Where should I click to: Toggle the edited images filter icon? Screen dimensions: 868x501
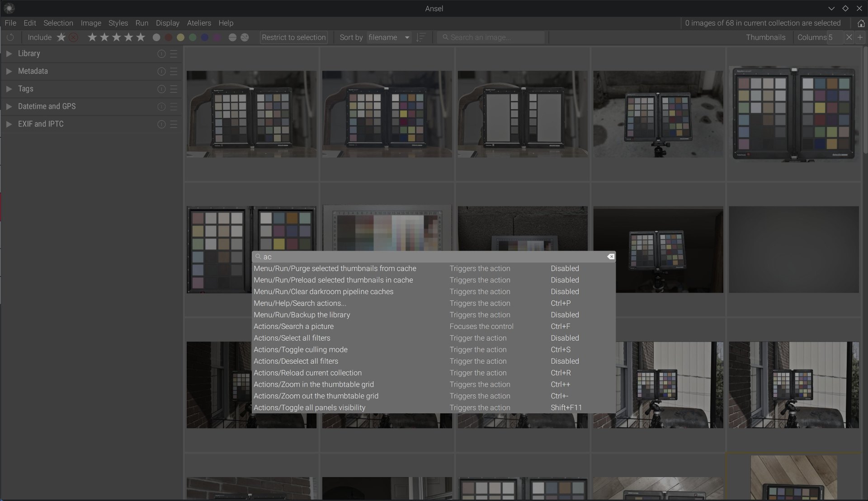[245, 37]
